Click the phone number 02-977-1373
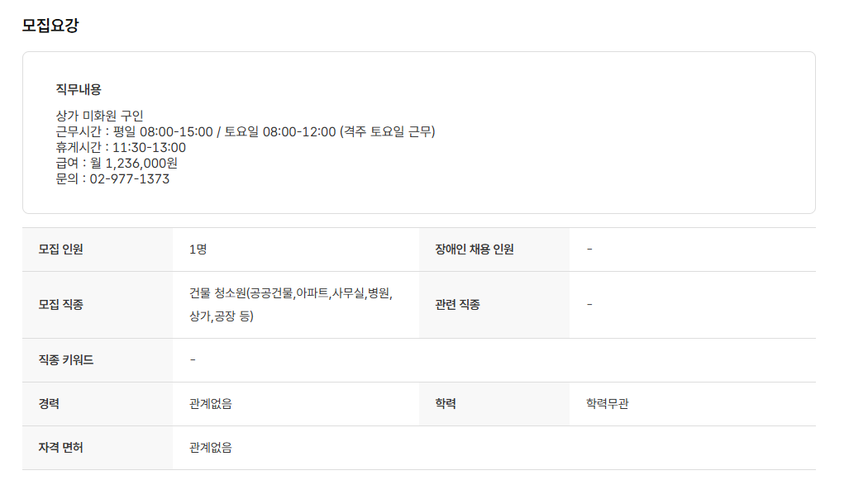This screenshot has height=480, width=868. pos(129,178)
